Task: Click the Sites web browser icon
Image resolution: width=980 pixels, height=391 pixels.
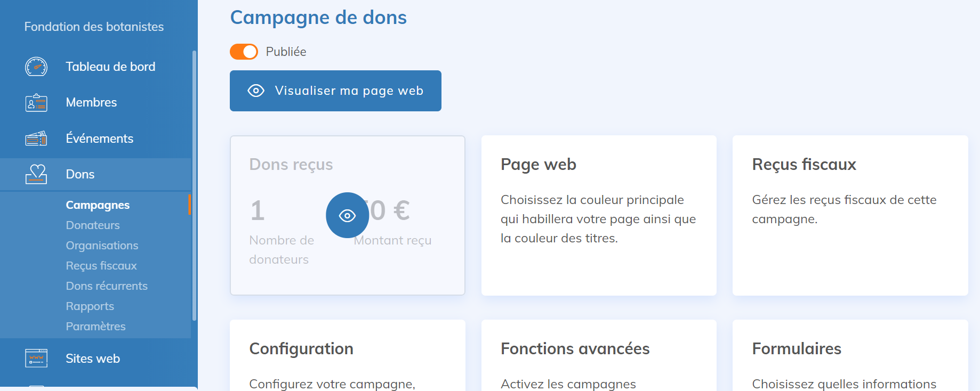Action: point(36,359)
